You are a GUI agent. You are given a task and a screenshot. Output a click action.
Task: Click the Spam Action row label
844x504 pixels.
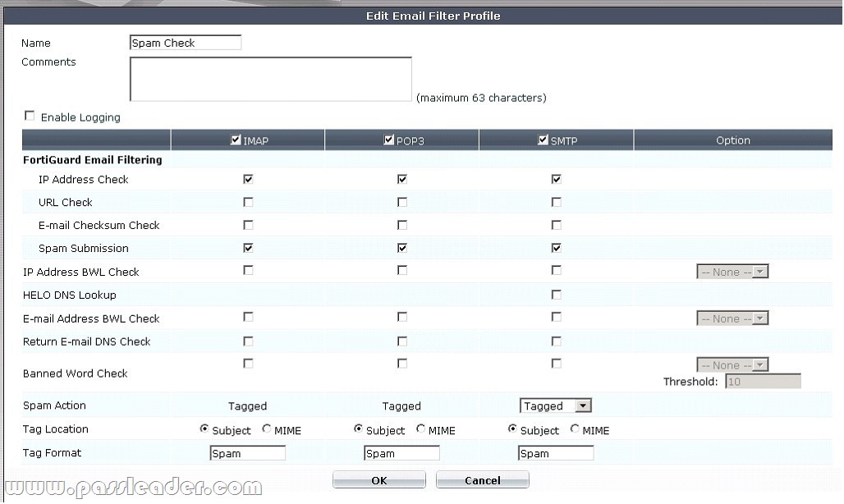tap(54, 405)
